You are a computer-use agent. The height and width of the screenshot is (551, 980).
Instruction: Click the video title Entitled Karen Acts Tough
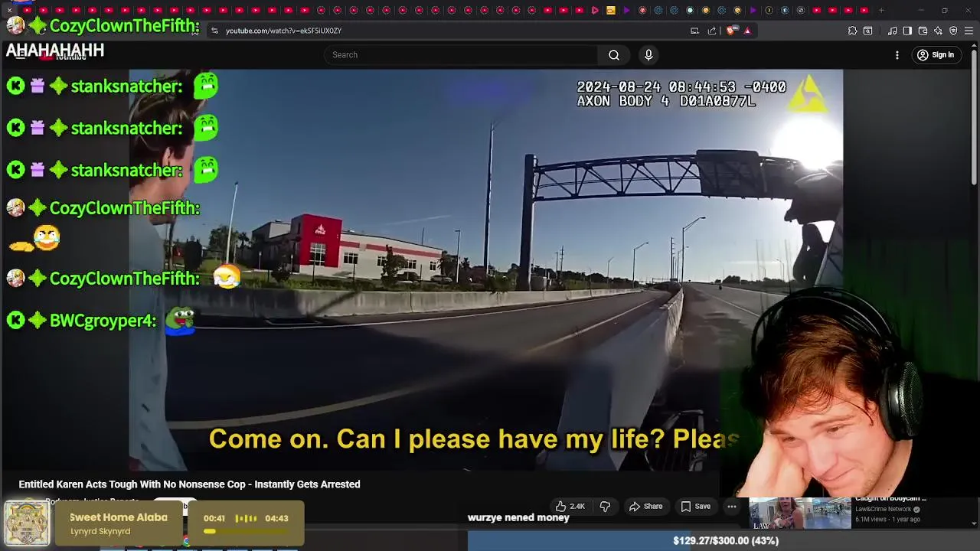[189, 484]
